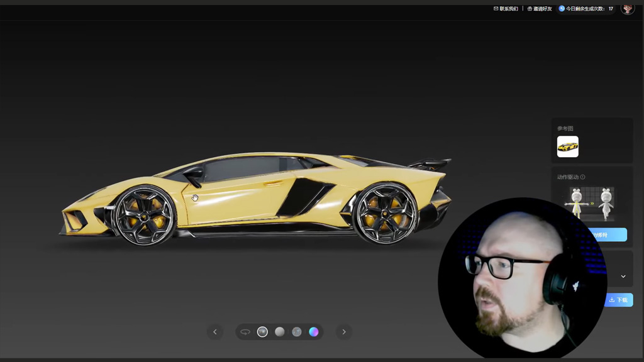Click the character animation preview image
Screen dimensions: 644x362
pyautogui.click(x=591, y=203)
